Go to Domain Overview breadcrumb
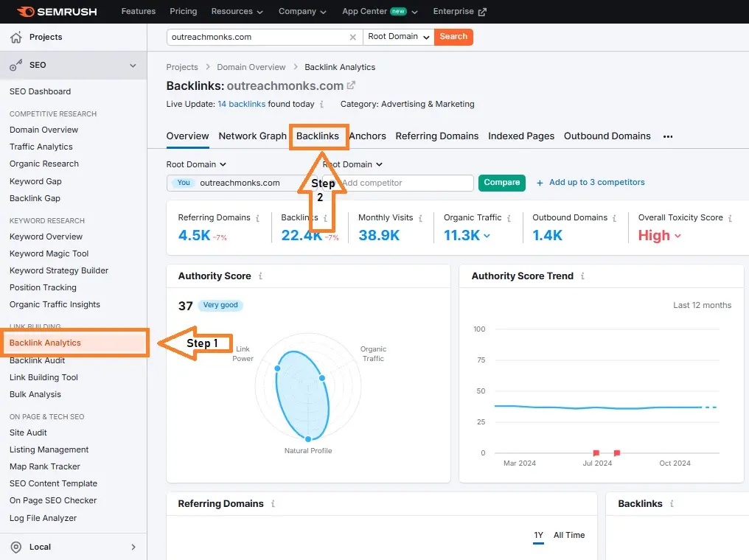 pos(251,67)
